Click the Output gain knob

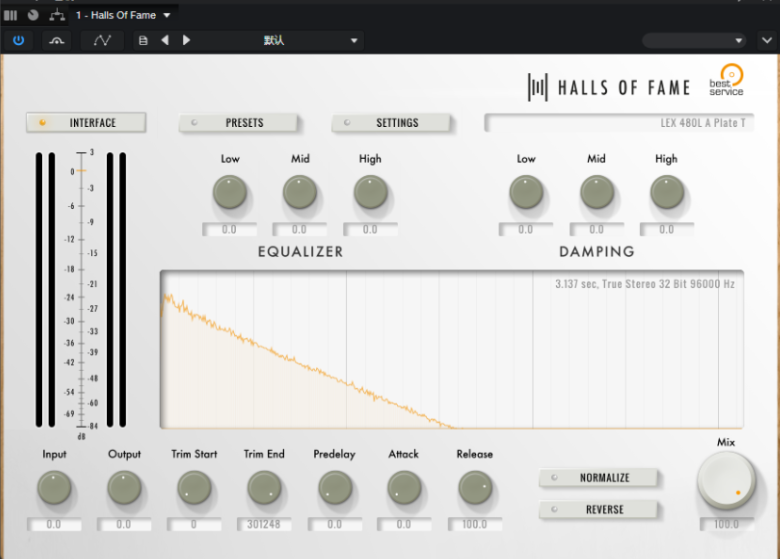124,488
